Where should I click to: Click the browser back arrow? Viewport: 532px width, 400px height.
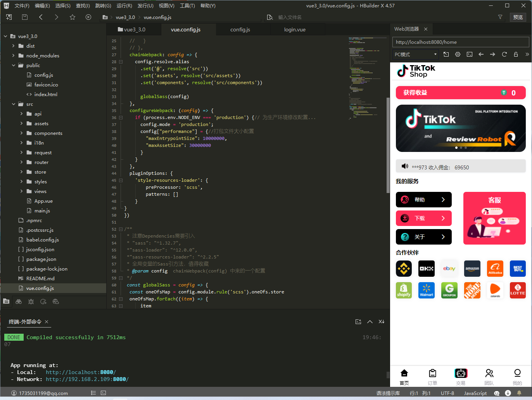[x=481, y=54]
